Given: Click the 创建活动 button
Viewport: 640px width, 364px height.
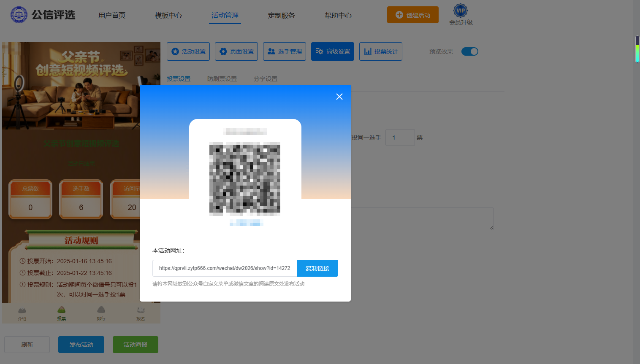Looking at the screenshot, I should (x=413, y=15).
